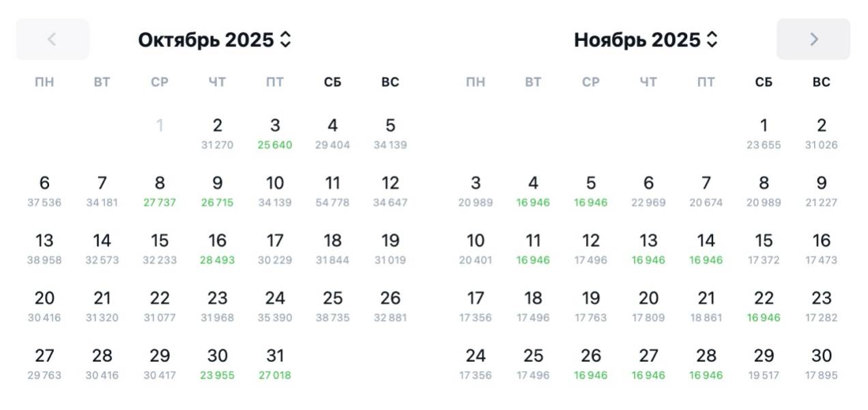
Task: Choose October 16 with price 28 493
Action: click(217, 248)
